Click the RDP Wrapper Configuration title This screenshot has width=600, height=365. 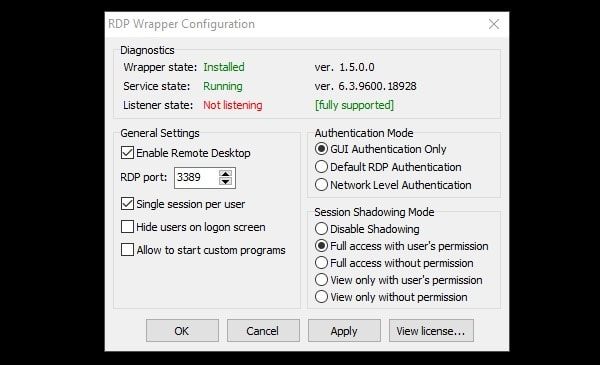pyautogui.click(x=181, y=24)
